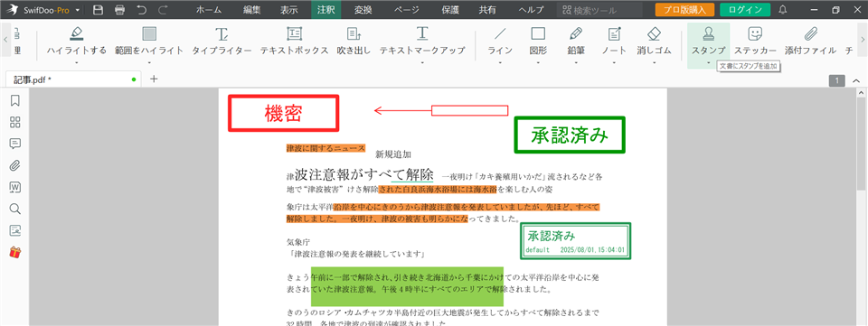Screen dimensions: 868x326
Task: Open the bookmarks panel in sidebar
Action: [15, 100]
